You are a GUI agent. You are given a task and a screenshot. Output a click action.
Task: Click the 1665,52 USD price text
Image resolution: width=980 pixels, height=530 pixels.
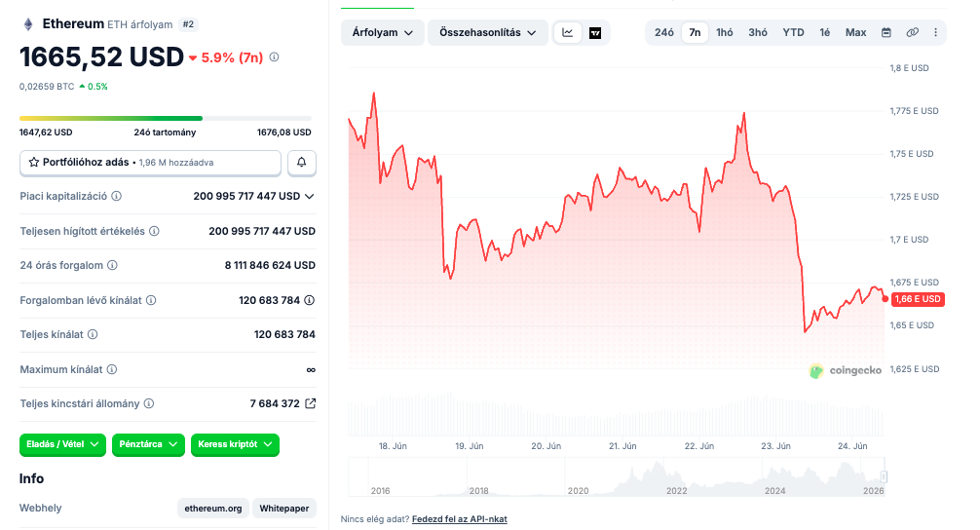(x=102, y=57)
